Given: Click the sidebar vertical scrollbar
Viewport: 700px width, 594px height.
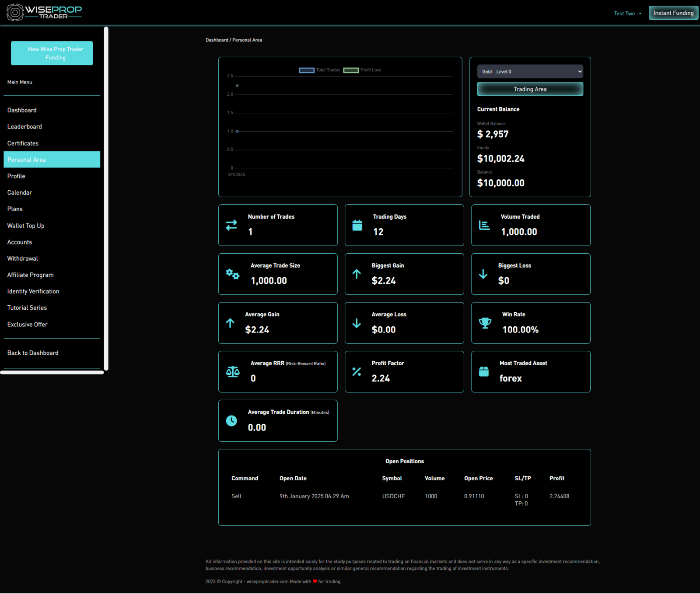Looking at the screenshot, I should tap(106, 197).
